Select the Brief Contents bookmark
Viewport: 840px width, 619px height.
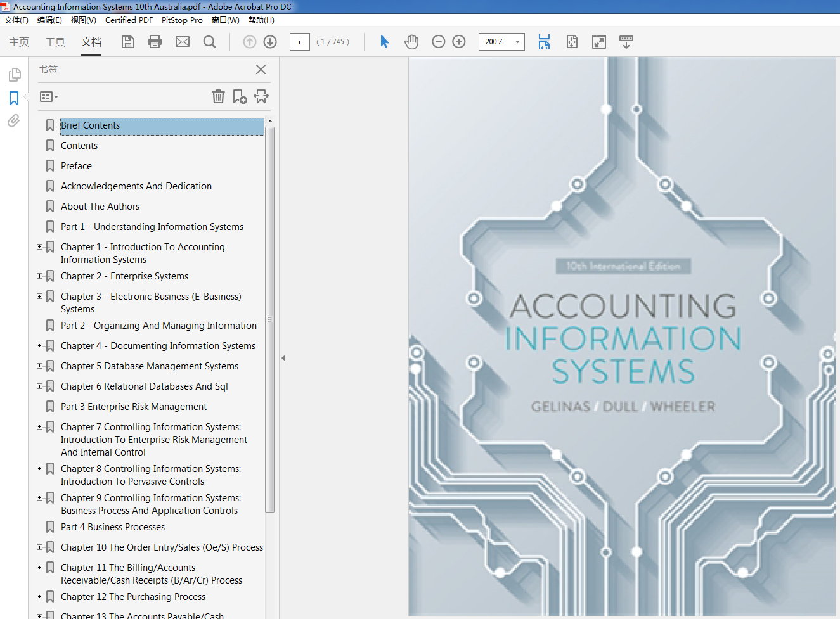(x=162, y=125)
